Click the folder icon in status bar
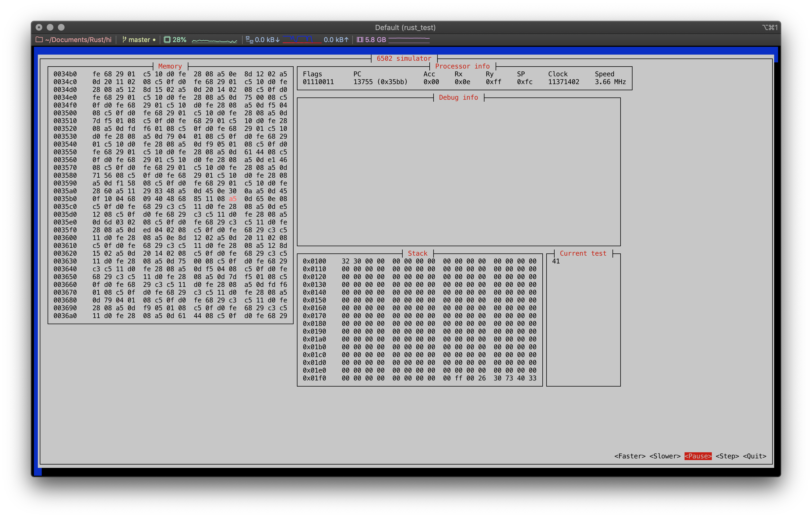 [39, 40]
